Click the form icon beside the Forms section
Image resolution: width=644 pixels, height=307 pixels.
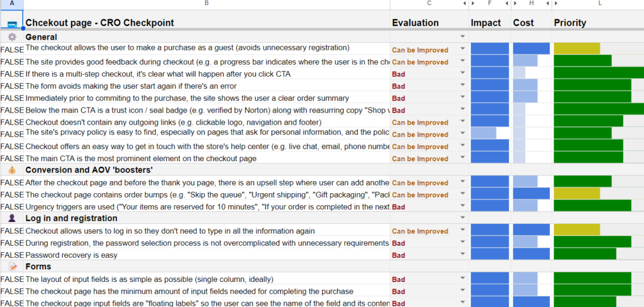coord(12,267)
